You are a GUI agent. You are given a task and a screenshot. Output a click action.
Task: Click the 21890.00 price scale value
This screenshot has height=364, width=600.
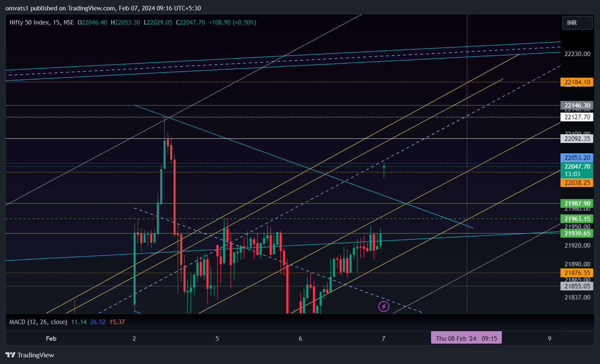(x=577, y=264)
